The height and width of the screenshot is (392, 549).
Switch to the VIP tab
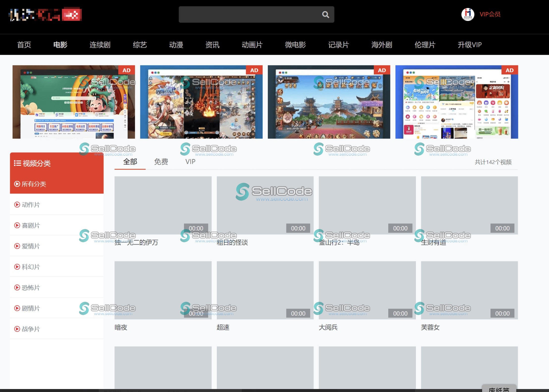(x=190, y=162)
